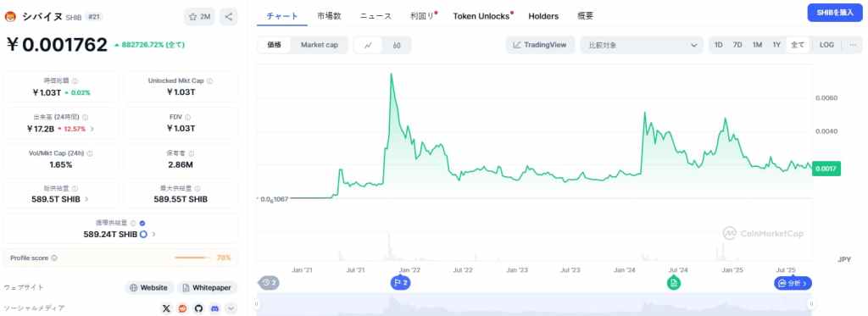Set chart range to 1Y

click(776, 45)
